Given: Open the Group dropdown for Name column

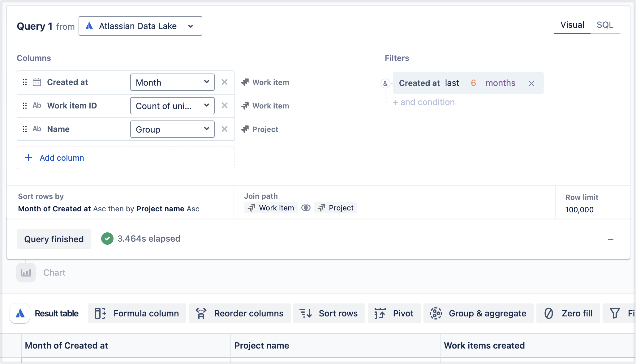Looking at the screenshot, I should [172, 129].
